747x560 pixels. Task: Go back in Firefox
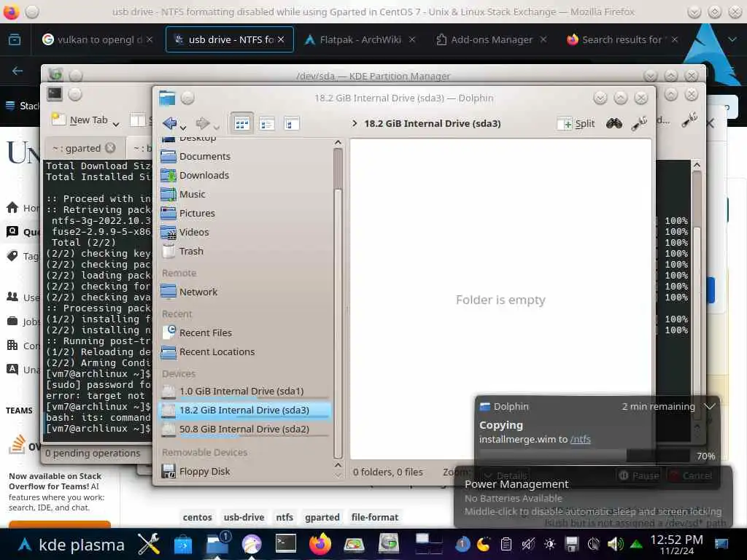pos(18,71)
